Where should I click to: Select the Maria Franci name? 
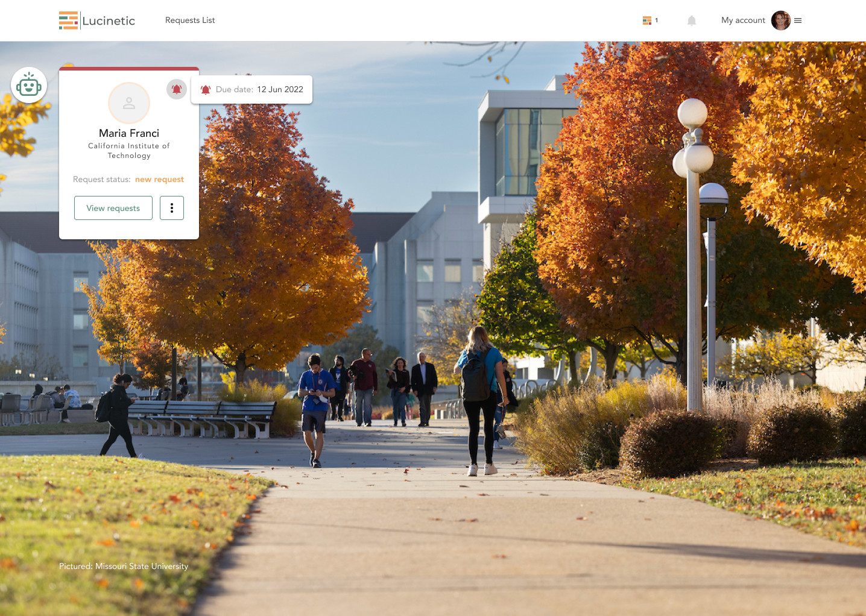point(129,133)
